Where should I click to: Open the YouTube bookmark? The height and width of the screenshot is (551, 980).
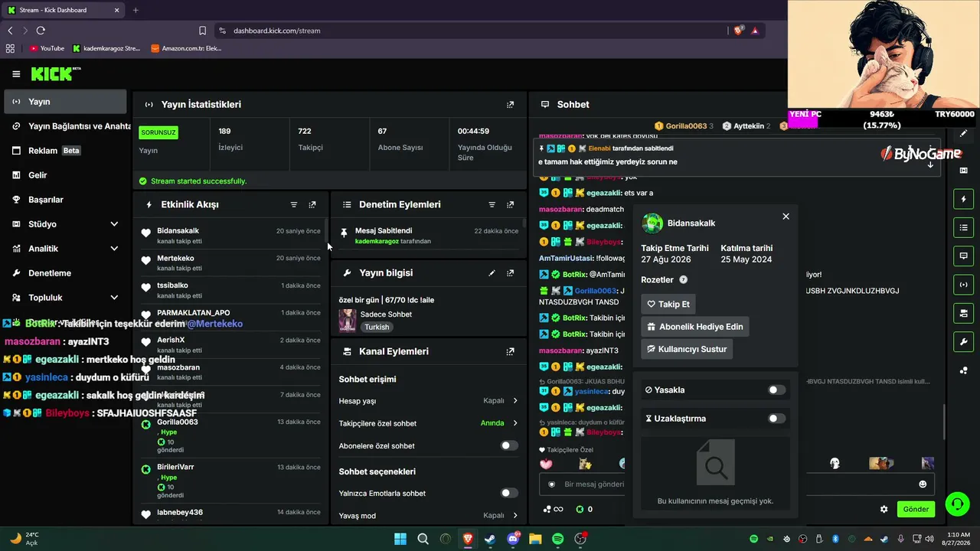coord(47,48)
